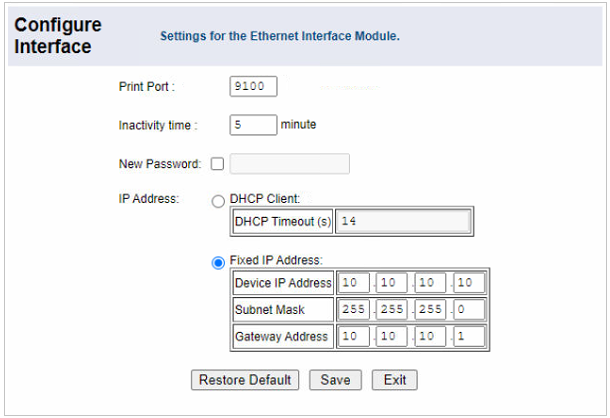Focus the Inactivity time minutes field
The height and width of the screenshot is (418, 610).
click(x=253, y=125)
